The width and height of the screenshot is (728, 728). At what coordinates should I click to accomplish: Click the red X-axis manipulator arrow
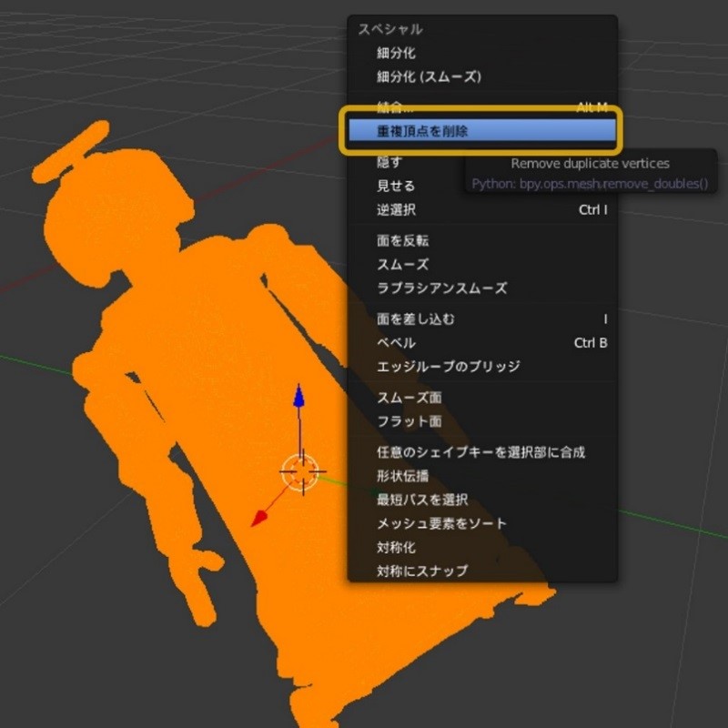259,519
